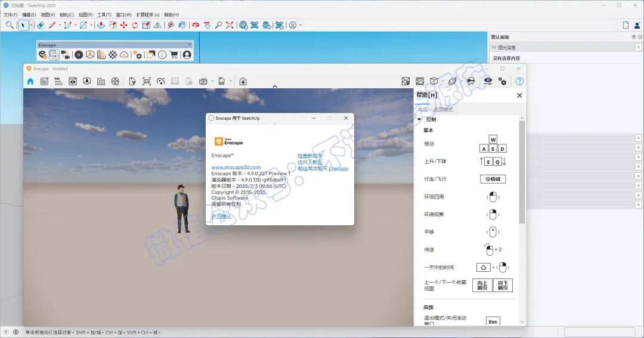Select the arrow Select tool in SketchUp

tap(23, 25)
